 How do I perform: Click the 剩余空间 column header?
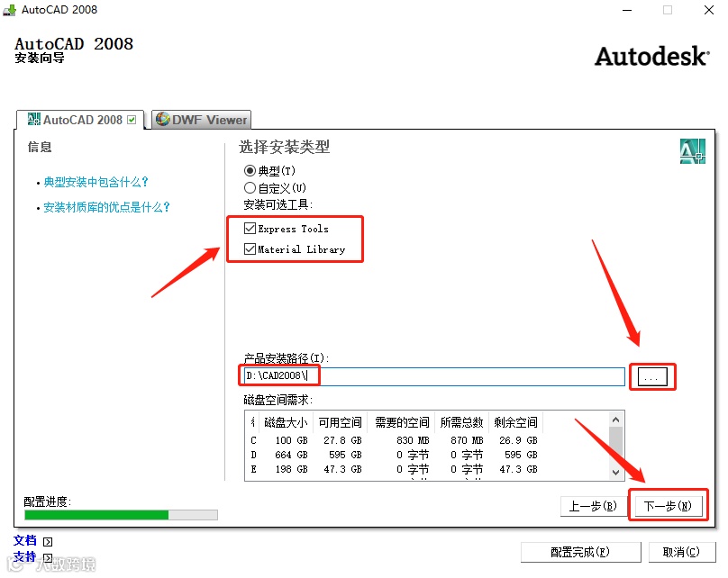(x=516, y=422)
